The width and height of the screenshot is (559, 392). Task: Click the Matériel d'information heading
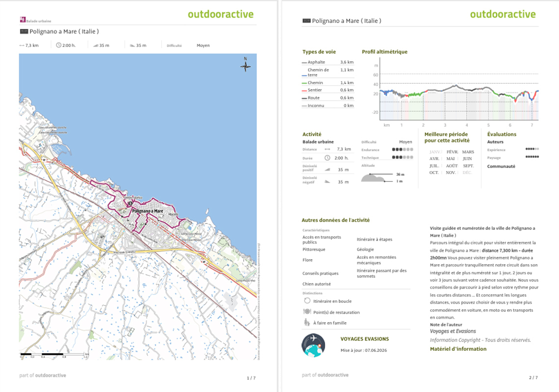pyautogui.click(x=458, y=349)
